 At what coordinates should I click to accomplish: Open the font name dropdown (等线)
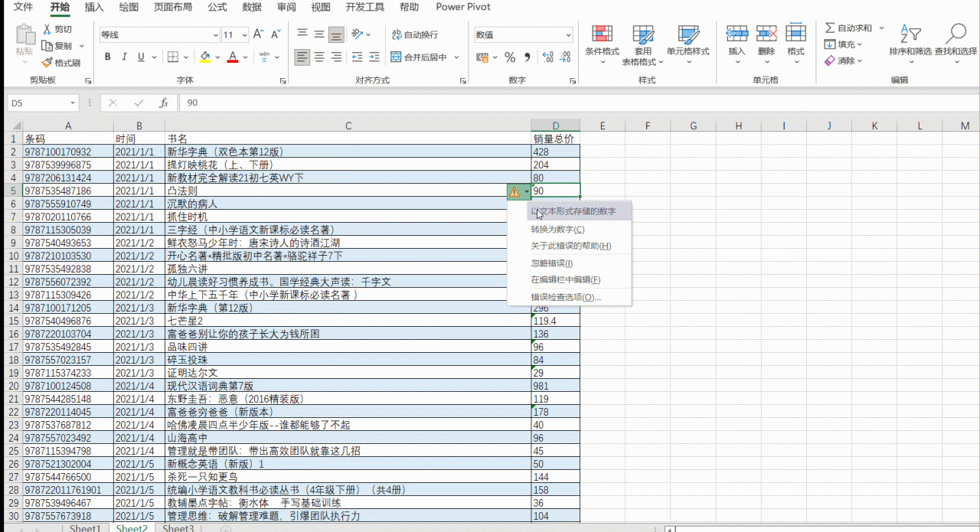pos(215,35)
